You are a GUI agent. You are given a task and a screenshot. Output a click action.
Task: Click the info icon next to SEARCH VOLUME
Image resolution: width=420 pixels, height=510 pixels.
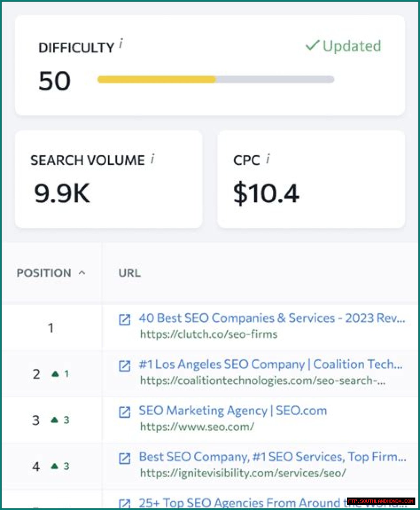pyautogui.click(x=153, y=159)
